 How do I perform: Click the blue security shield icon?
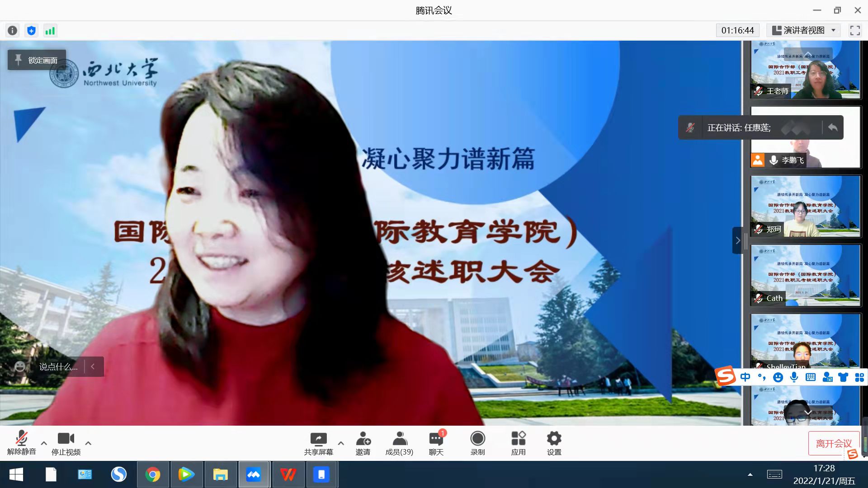tap(31, 31)
